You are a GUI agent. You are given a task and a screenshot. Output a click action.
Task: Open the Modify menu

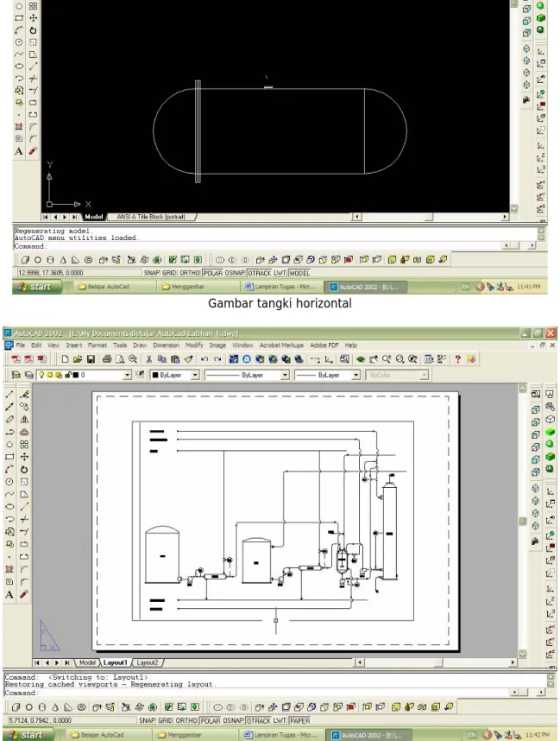click(194, 345)
